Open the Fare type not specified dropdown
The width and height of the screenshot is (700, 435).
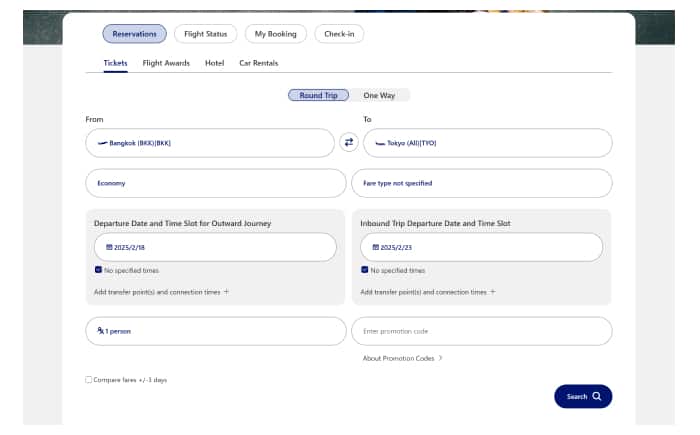[x=481, y=184]
